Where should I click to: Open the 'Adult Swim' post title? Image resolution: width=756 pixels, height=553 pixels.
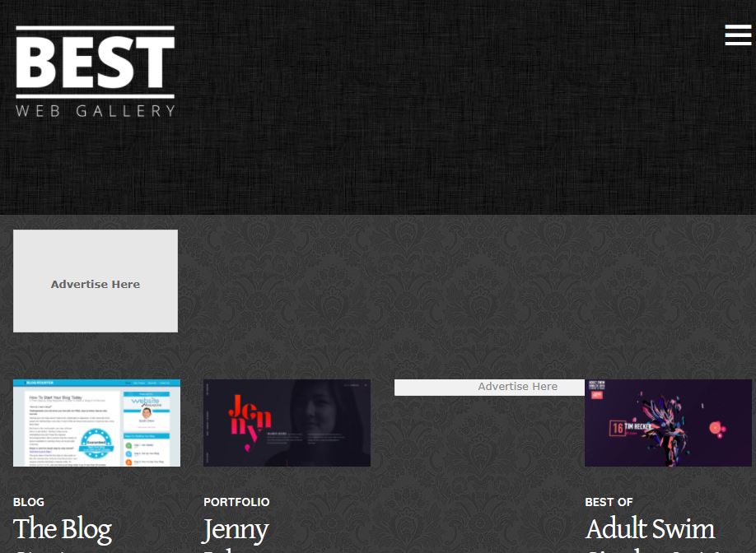650,528
